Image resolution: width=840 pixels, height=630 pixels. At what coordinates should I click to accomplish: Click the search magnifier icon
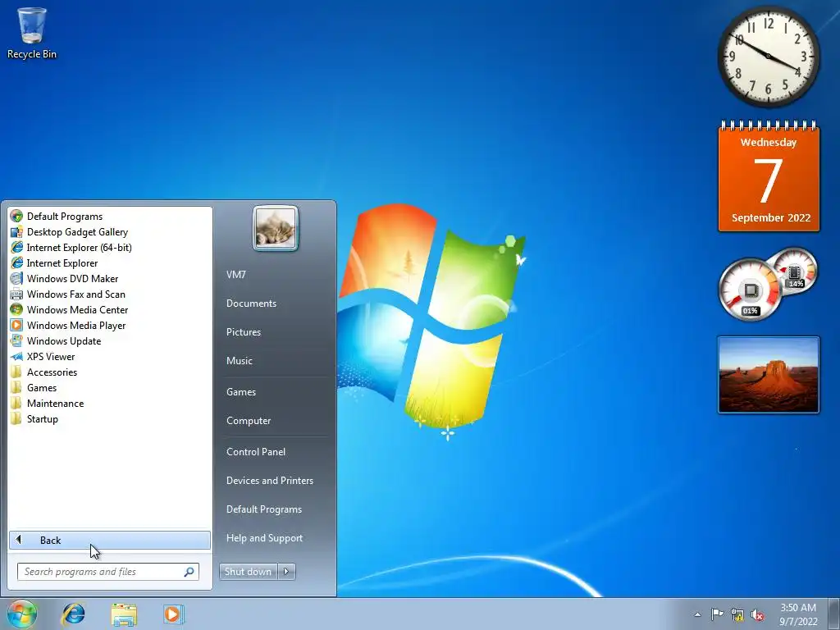[x=189, y=572]
